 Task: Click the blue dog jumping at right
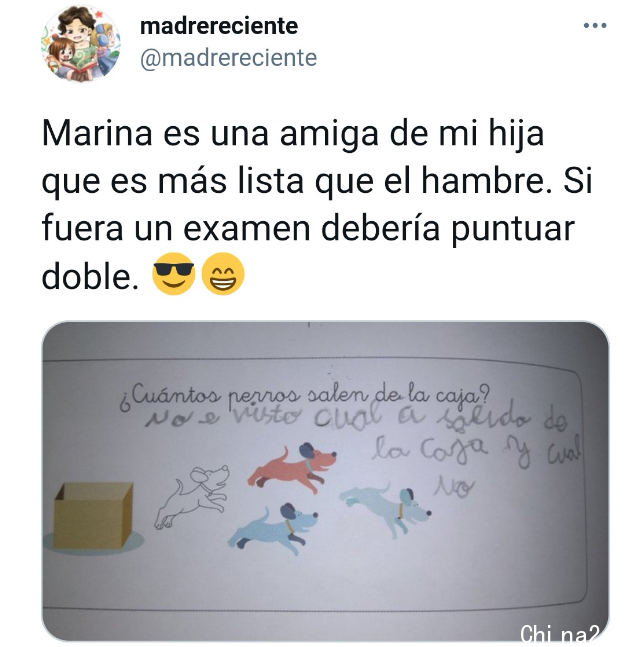click(385, 510)
